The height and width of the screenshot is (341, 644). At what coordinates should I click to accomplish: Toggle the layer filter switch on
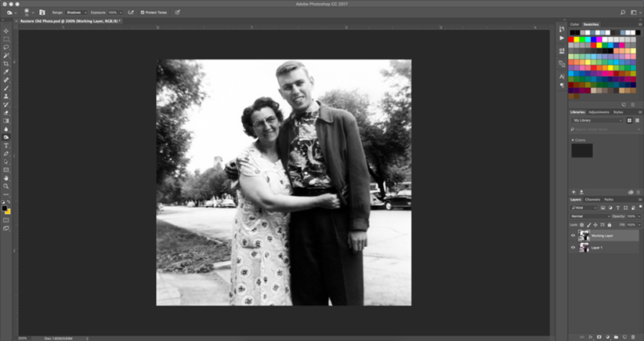click(640, 207)
